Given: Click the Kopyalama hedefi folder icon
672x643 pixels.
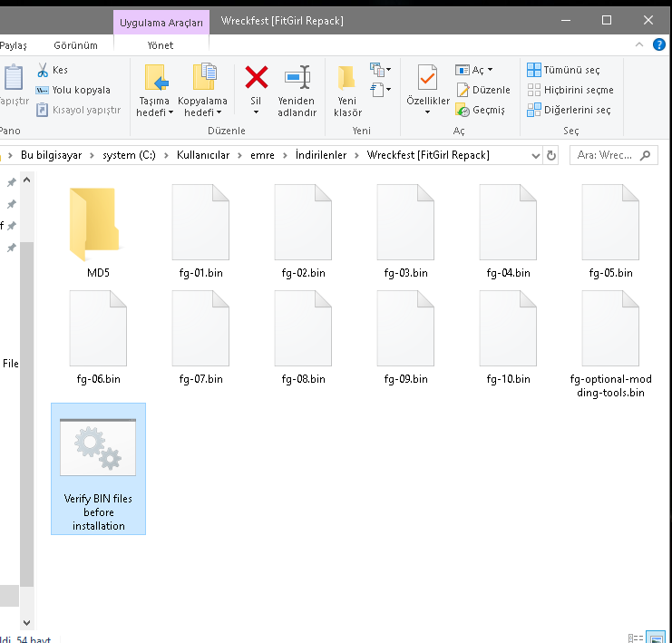Looking at the screenshot, I should click(205, 77).
